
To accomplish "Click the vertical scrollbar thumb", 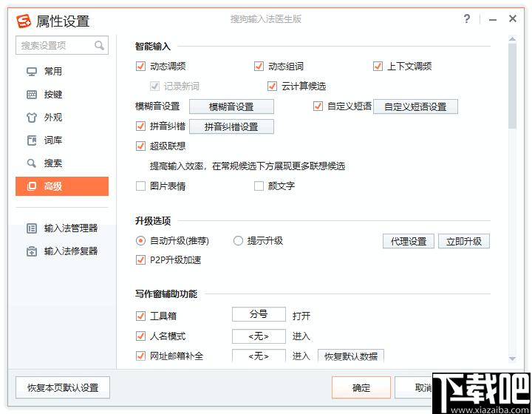I will (512, 86).
